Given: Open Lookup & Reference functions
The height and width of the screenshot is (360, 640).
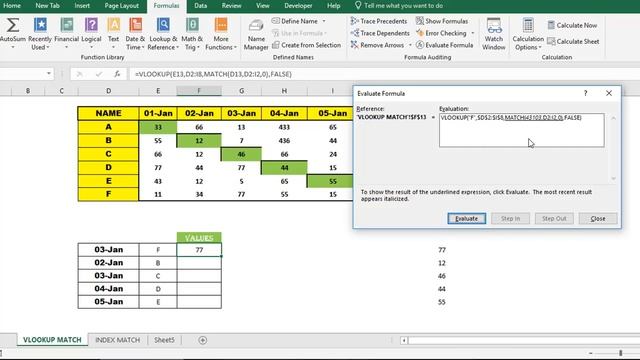Looking at the screenshot, I should 163,34.
